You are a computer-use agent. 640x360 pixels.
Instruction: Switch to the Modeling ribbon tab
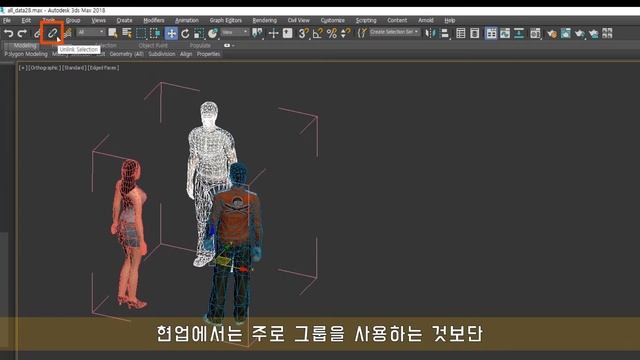point(25,46)
